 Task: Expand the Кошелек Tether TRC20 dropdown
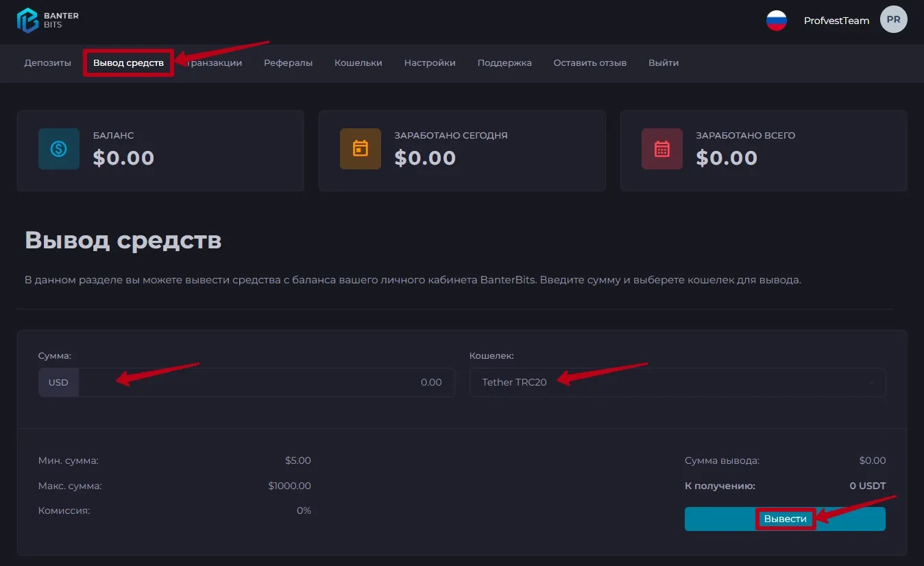677,382
